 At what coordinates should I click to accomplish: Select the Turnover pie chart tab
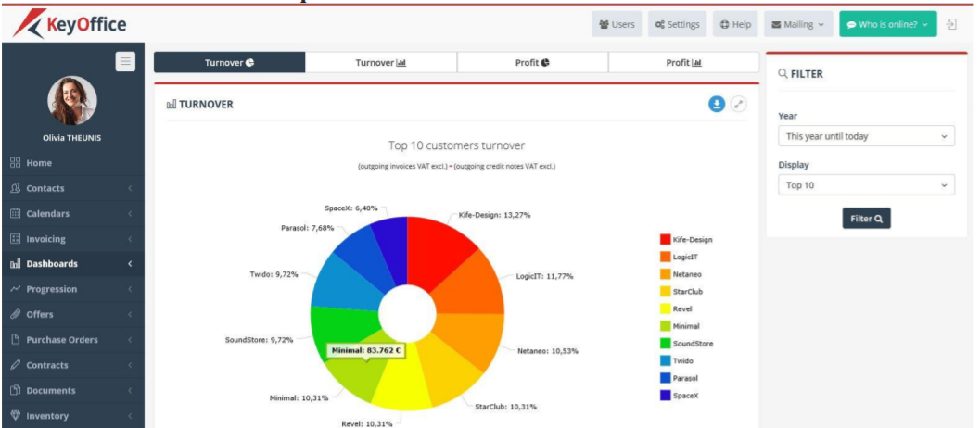(x=229, y=62)
